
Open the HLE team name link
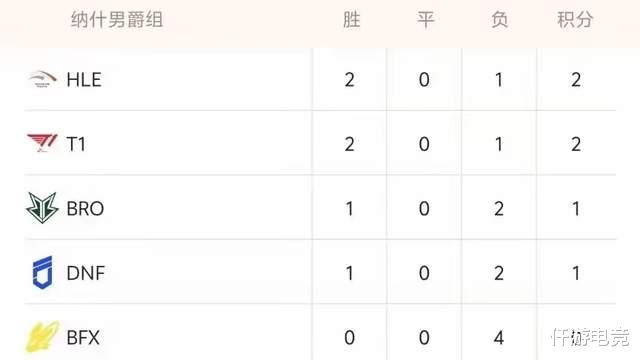tap(84, 80)
